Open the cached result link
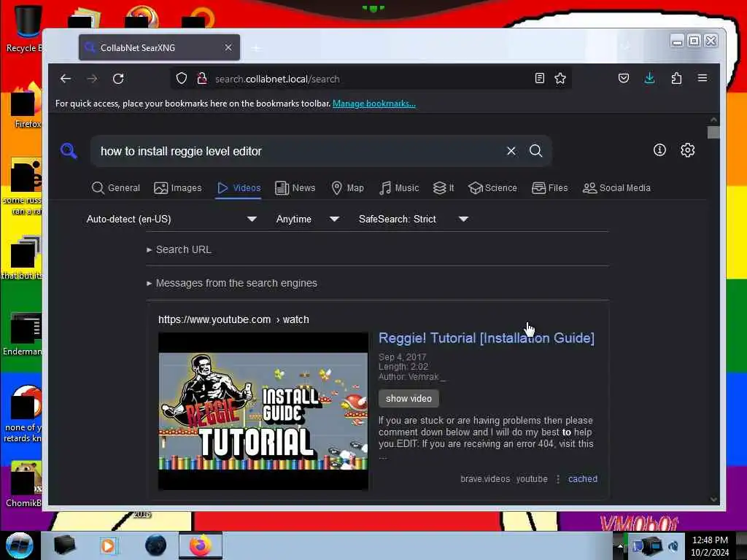The width and height of the screenshot is (747, 560). [583, 479]
